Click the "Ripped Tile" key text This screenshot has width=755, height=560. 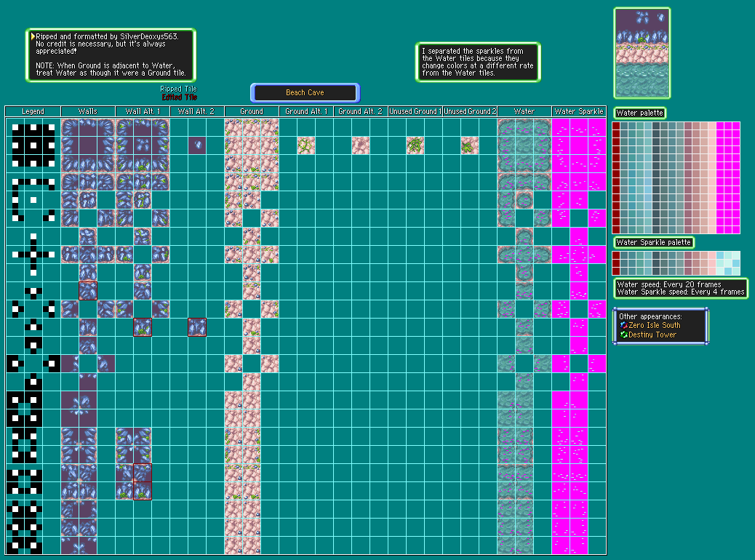(179, 89)
